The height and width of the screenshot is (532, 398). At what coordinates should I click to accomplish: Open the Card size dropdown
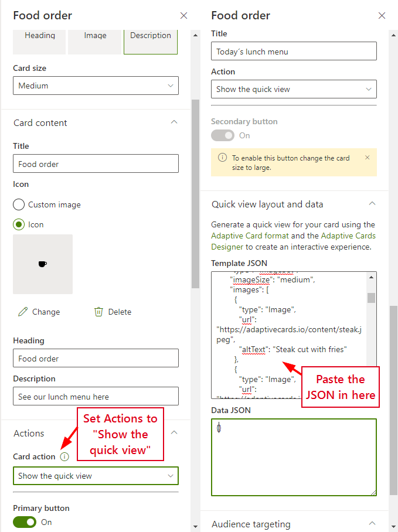[96, 86]
